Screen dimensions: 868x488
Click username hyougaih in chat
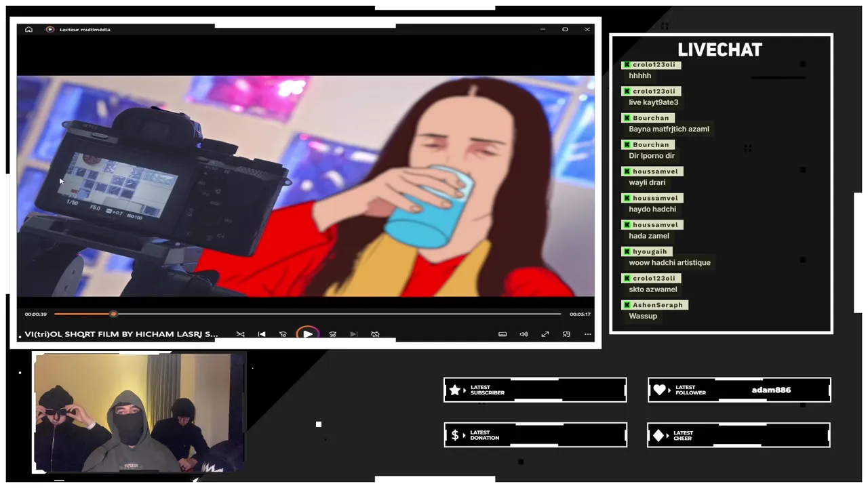[x=650, y=251]
